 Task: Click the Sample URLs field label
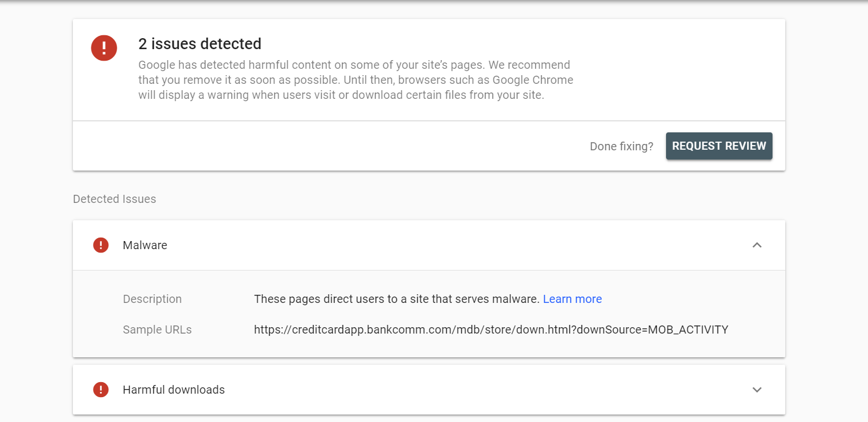[157, 330]
